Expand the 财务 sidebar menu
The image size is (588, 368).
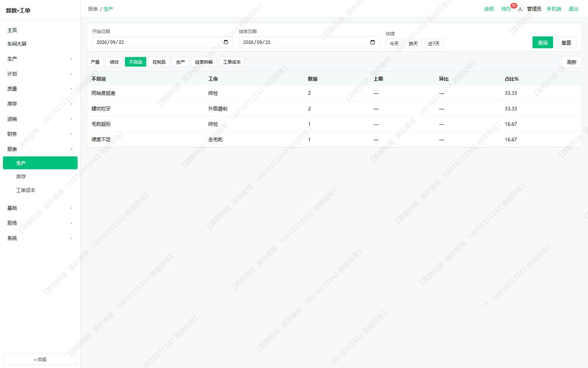pos(40,134)
